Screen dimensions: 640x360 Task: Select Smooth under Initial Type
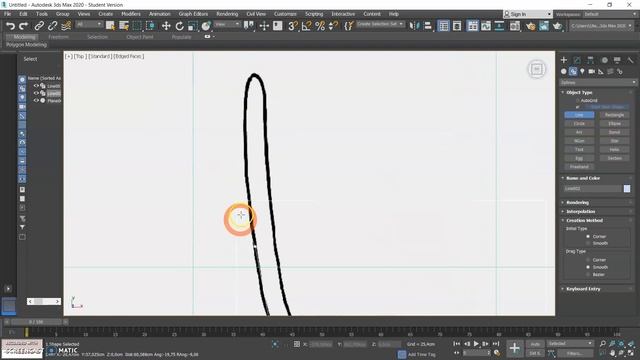point(588,243)
